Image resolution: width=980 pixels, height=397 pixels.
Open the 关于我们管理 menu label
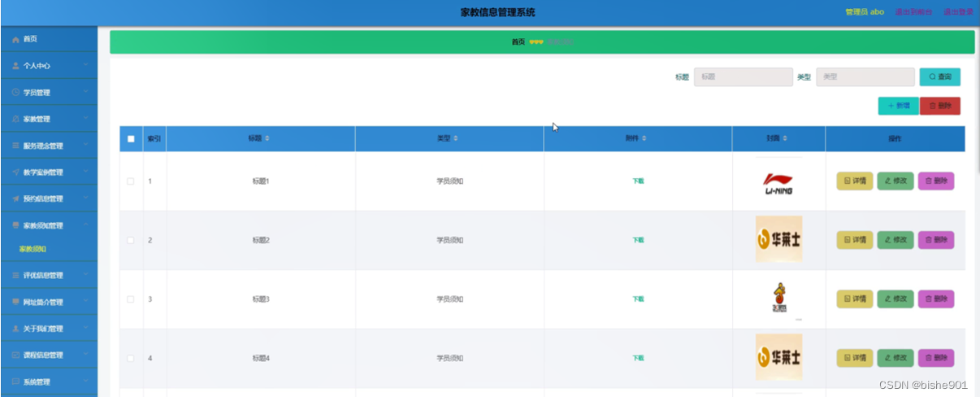[43, 329]
